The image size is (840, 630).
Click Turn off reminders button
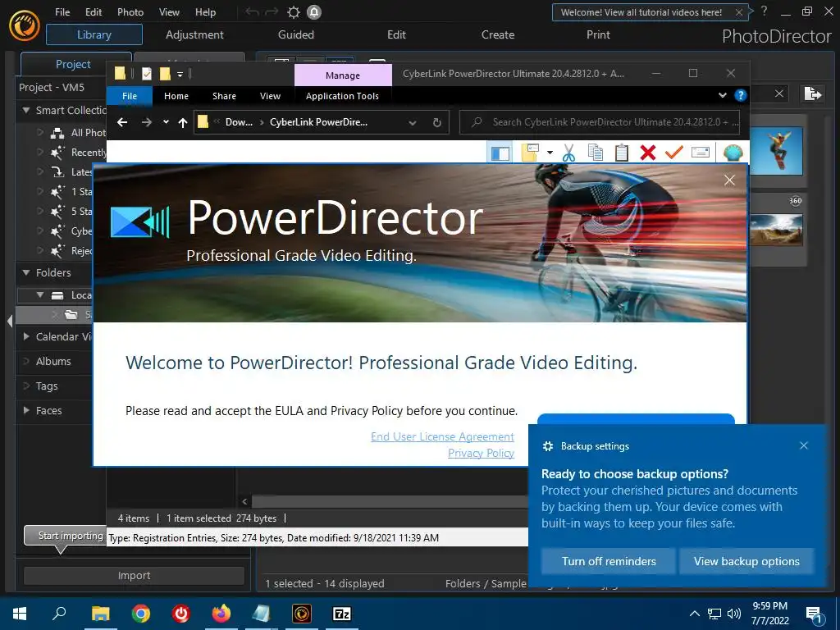609,561
